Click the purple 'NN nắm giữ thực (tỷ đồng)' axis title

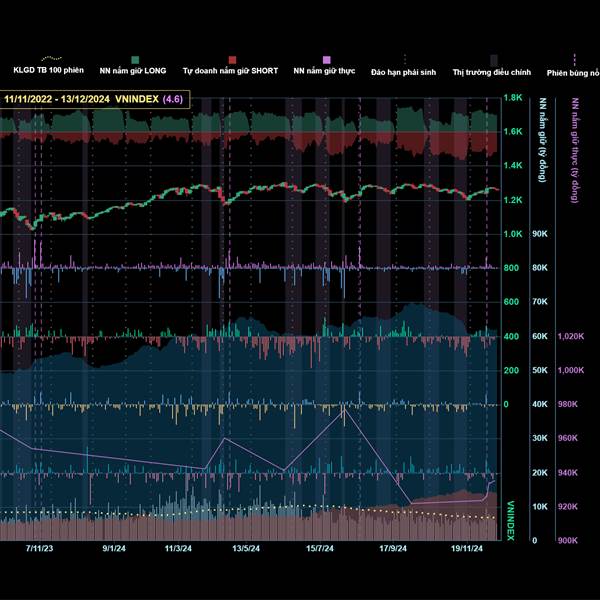click(x=574, y=150)
